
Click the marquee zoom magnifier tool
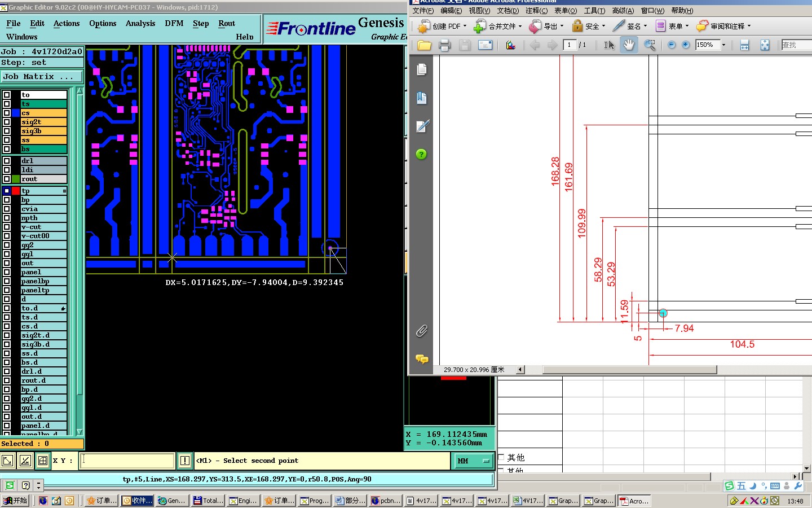pos(650,45)
